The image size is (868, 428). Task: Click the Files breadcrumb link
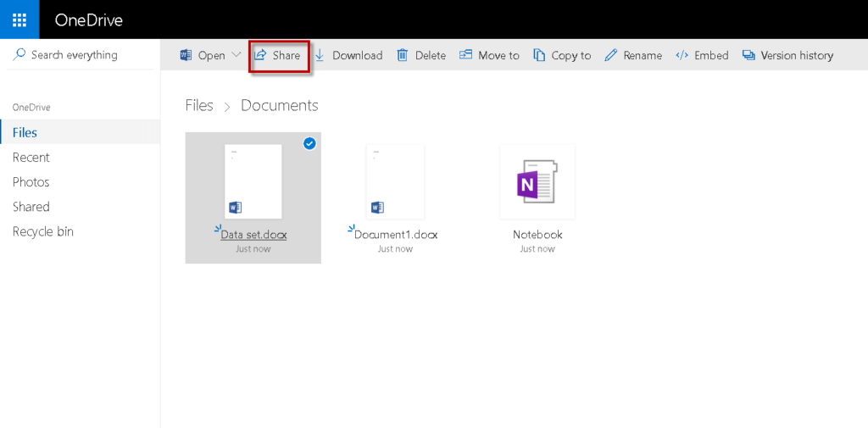[x=199, y=106]
